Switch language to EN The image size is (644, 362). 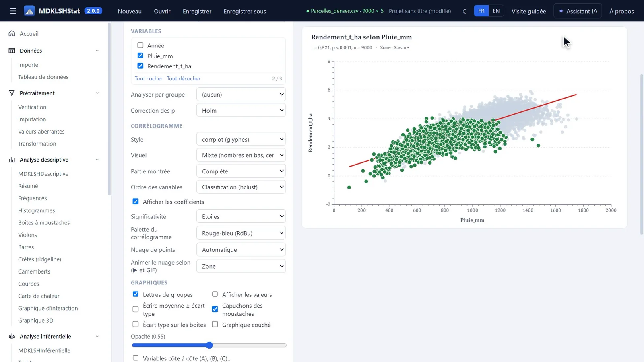click(496, 11)
